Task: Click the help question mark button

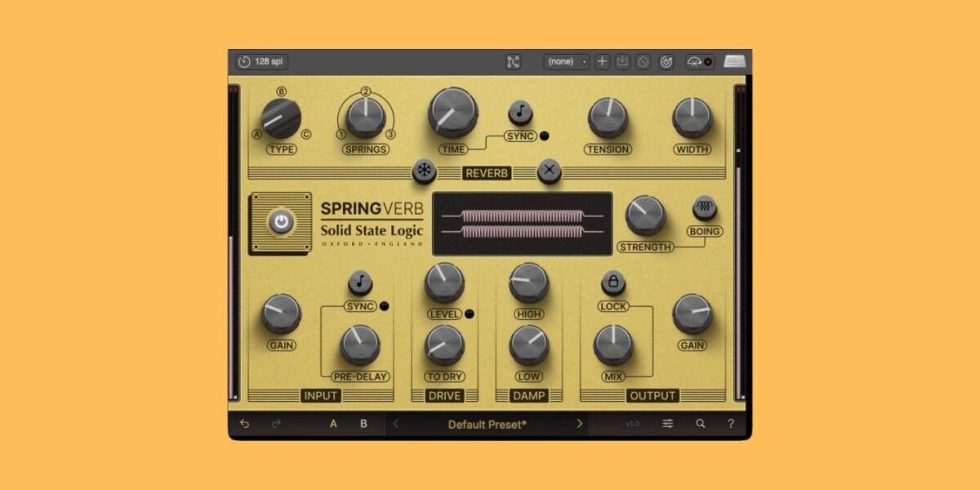Action: point(729,424)
